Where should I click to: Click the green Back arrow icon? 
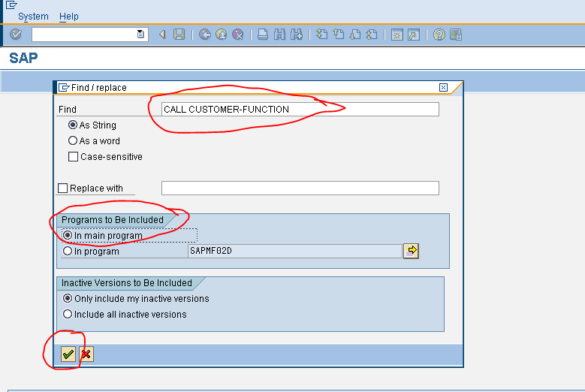(x=204, y=35)
